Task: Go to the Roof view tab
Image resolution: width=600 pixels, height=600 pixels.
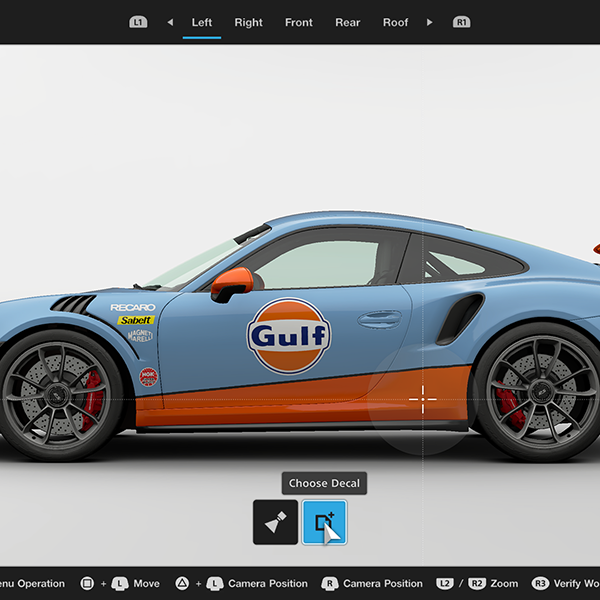Action: 395,23
